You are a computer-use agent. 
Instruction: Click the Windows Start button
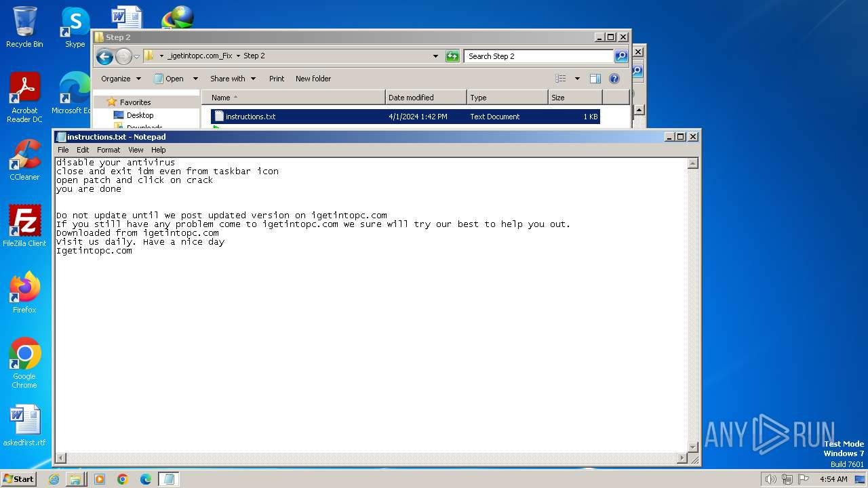pos(18,479)
